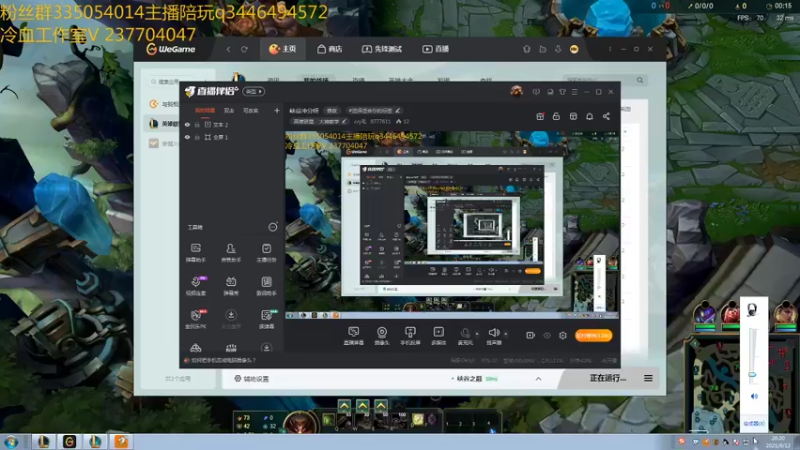The image size is (800, 450).
Task: Open the WeGame download manager icon
Action: tap(558, 49)
